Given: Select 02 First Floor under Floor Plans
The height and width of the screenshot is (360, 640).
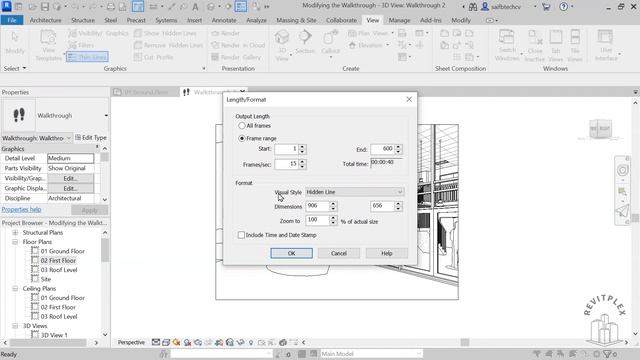Looking at the screenshot, I should click(58, 260).
